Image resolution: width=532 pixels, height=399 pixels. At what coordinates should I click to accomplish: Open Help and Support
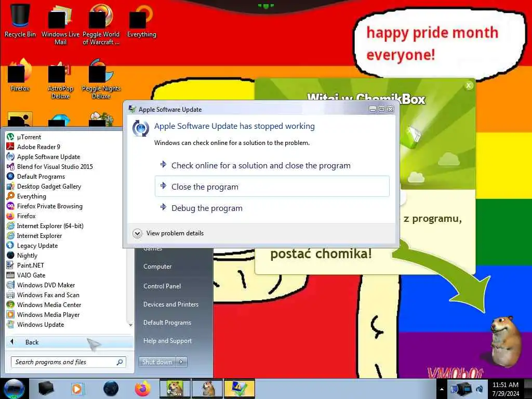[167, 341]
